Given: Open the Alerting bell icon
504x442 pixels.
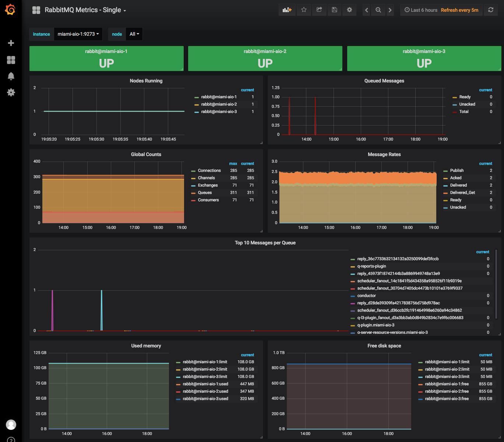Looking at the screenshot, I should pos(11,76).
